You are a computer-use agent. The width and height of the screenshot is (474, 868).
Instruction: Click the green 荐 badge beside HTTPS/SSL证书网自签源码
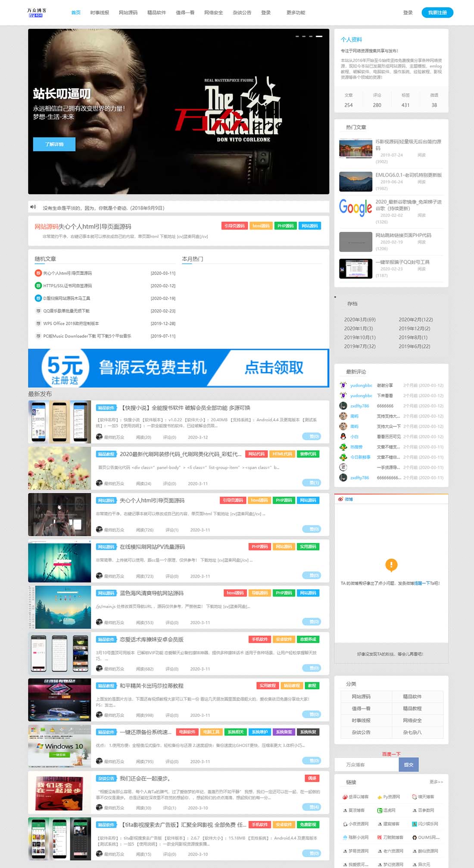tap(38, 286)
